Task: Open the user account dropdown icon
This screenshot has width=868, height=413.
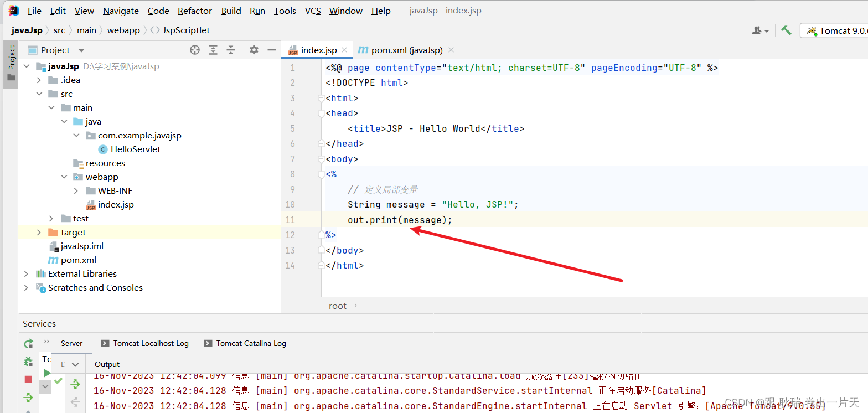Action: [x=761, y=30]
